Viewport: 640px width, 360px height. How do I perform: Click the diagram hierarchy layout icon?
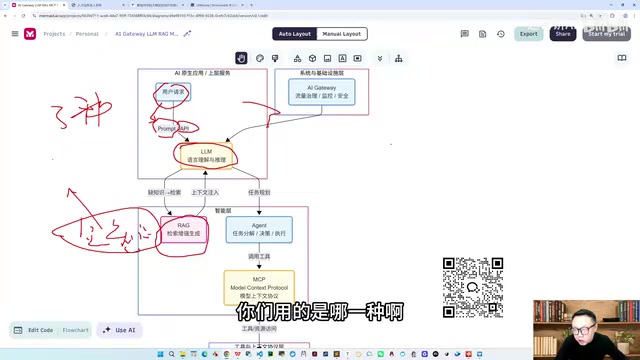399,58
